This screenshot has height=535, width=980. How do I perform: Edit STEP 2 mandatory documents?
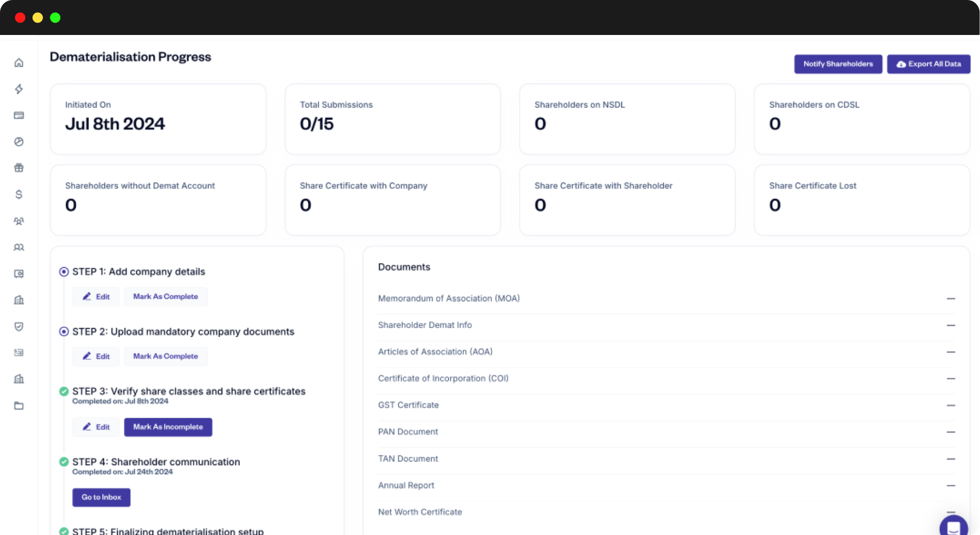pyautogui.click(x=96, y=356)
